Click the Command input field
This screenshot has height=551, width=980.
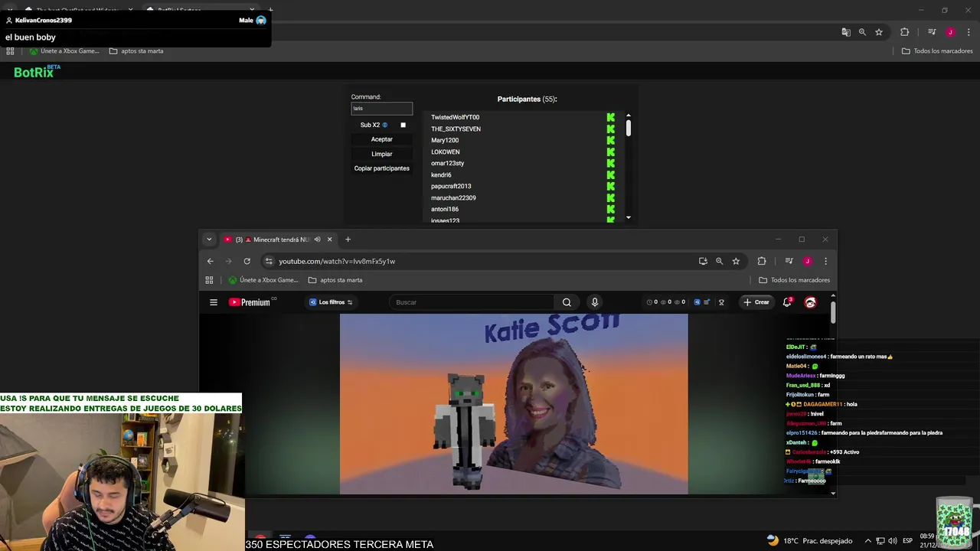tap(382, 109)
